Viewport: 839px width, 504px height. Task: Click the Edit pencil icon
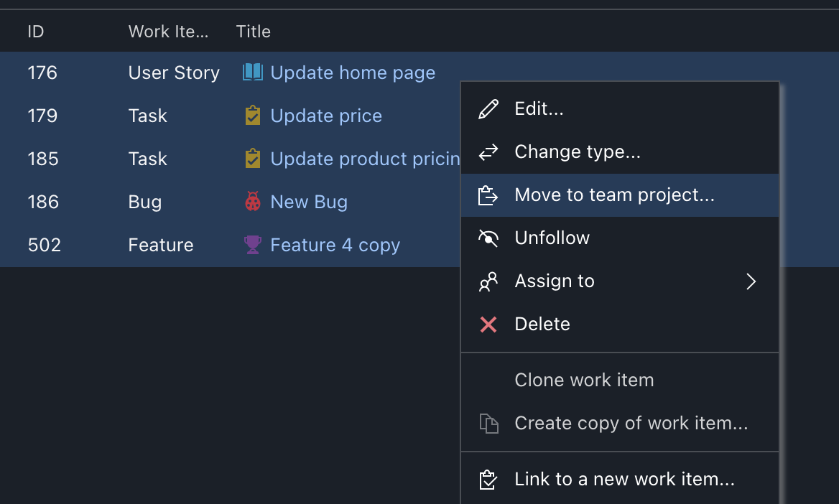pos(488,108)
